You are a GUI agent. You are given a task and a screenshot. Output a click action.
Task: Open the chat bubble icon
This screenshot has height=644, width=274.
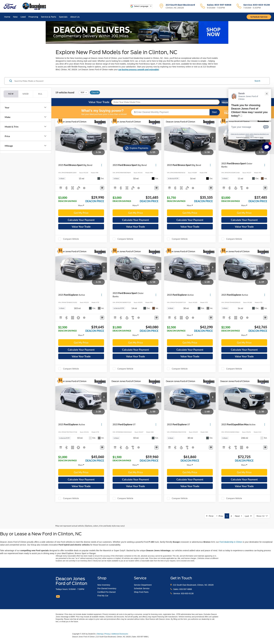[x=266, y=147]
